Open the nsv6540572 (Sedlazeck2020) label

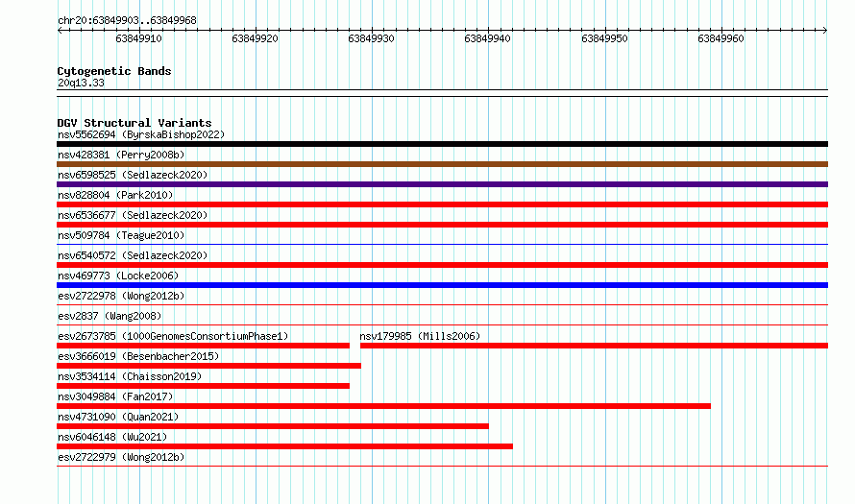click(x=133, y=255)
